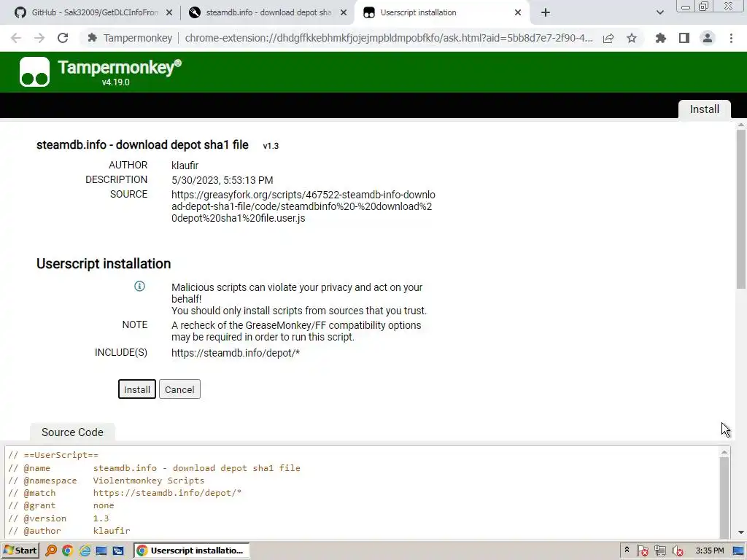The width and height of the screenshot is (747, 560).
Task: Open the Chrome profile avatar icon
Action: (708, 38)
